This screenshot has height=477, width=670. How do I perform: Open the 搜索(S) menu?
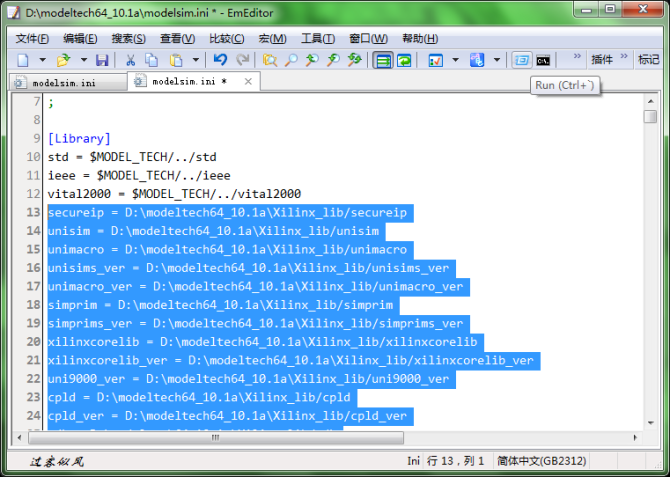coord(128,39)
